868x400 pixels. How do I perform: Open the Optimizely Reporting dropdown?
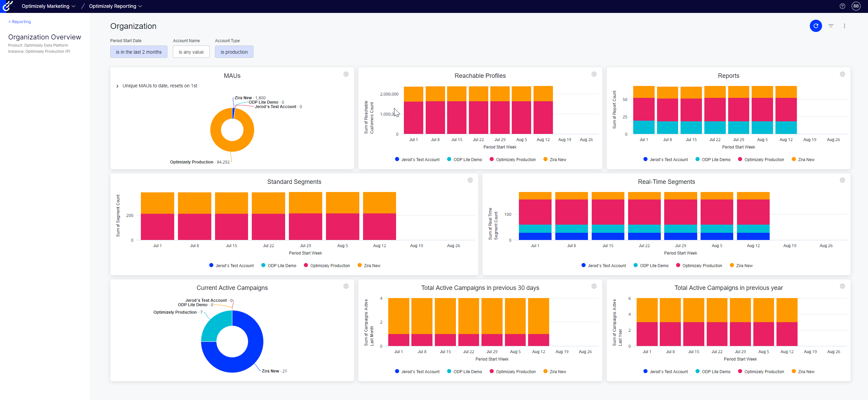tap(115, 6)
